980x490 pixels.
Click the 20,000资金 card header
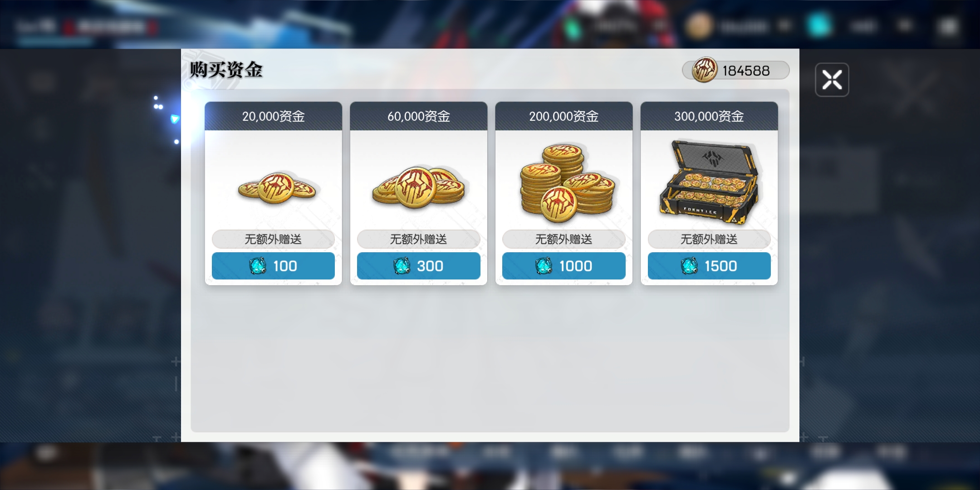273,116
